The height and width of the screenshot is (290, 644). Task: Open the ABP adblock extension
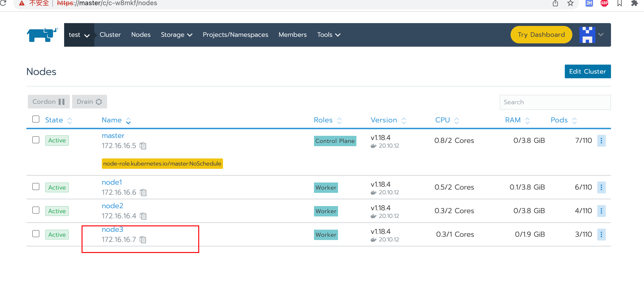point(604,3)
